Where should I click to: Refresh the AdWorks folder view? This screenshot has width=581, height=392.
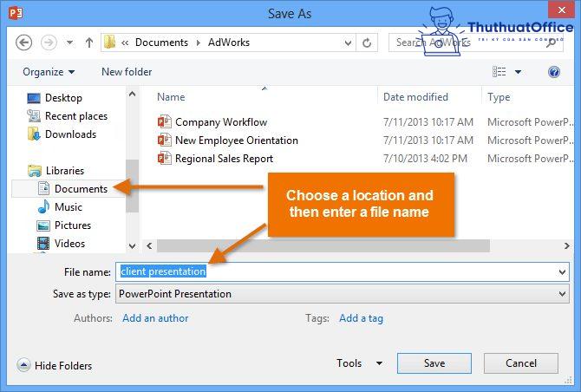[x=367, y=43]
